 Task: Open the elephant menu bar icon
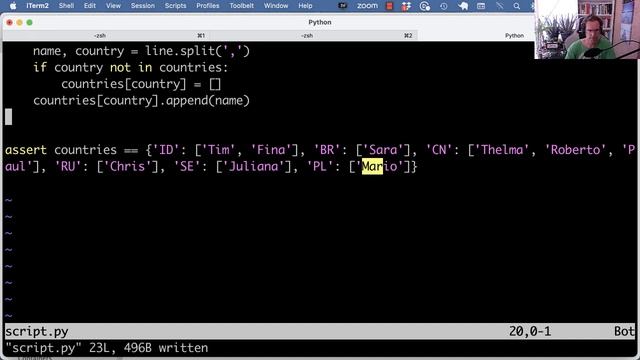[463, 6]
